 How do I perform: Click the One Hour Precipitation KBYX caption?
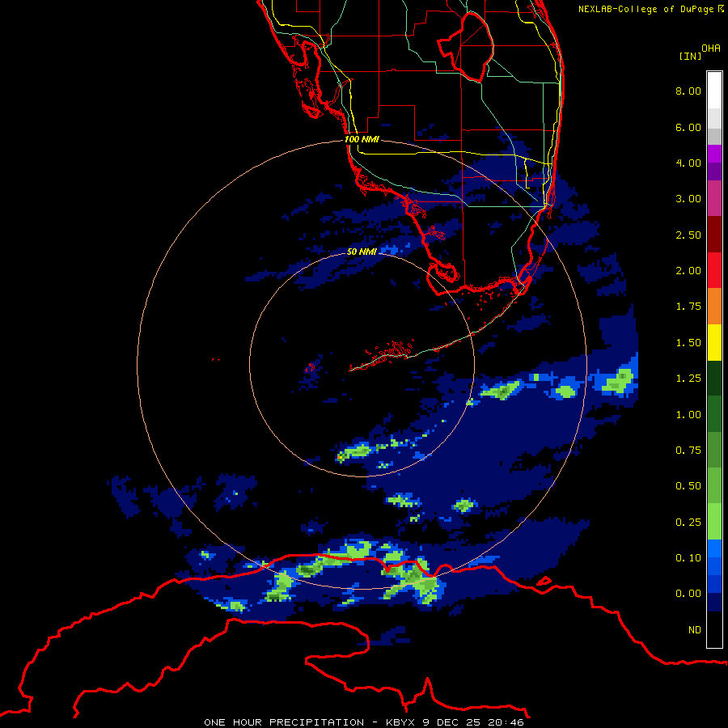pyautogui.click(x=364, y=722)
